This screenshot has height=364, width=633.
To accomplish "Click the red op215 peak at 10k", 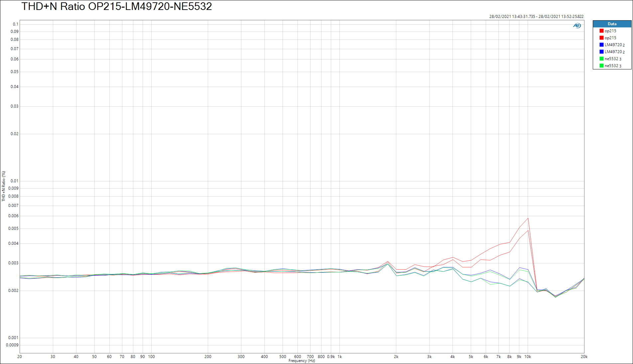I will (528, 218).
